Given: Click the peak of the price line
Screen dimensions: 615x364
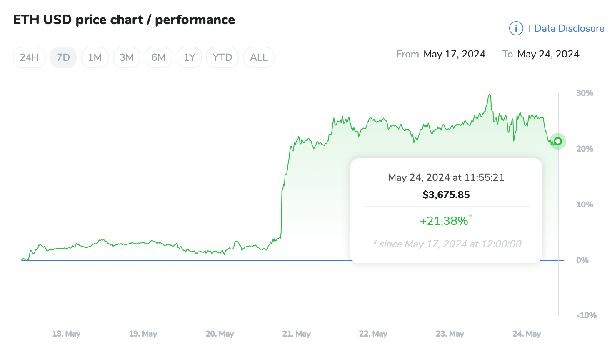Looking at the screenshot, I should point(490,95).
